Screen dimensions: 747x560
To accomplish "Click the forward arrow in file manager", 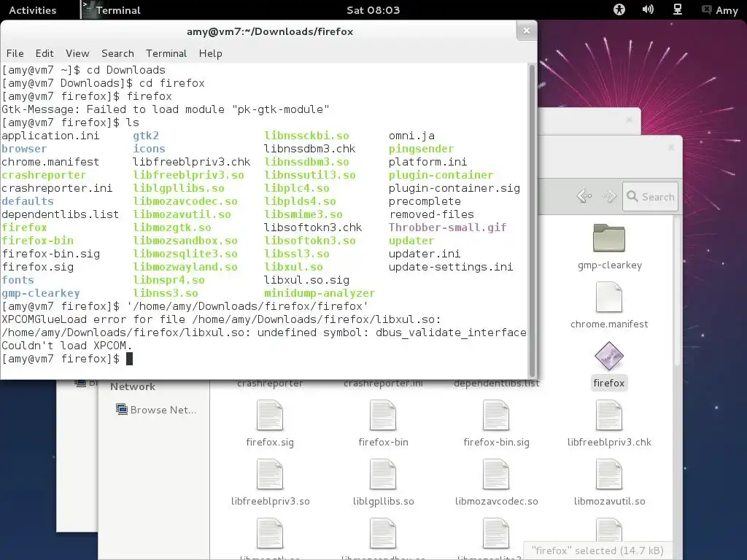I will pos(609,196).
